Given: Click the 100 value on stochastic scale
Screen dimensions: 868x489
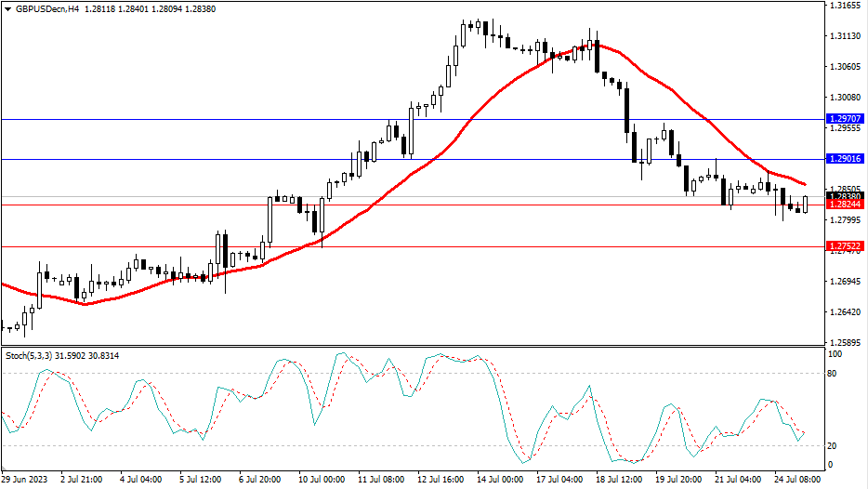Looking at the screenshot, I should point(835,355).
